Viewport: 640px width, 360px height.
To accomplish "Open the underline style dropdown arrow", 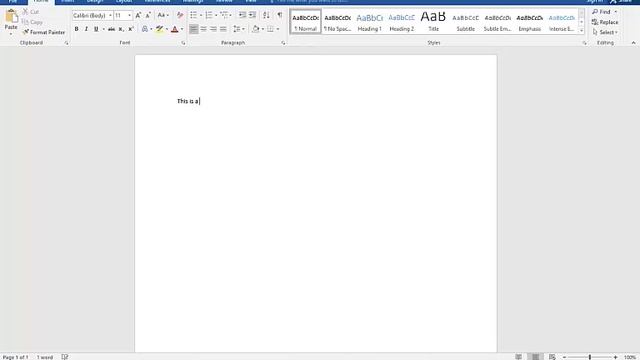I will (x=103, y=29).
